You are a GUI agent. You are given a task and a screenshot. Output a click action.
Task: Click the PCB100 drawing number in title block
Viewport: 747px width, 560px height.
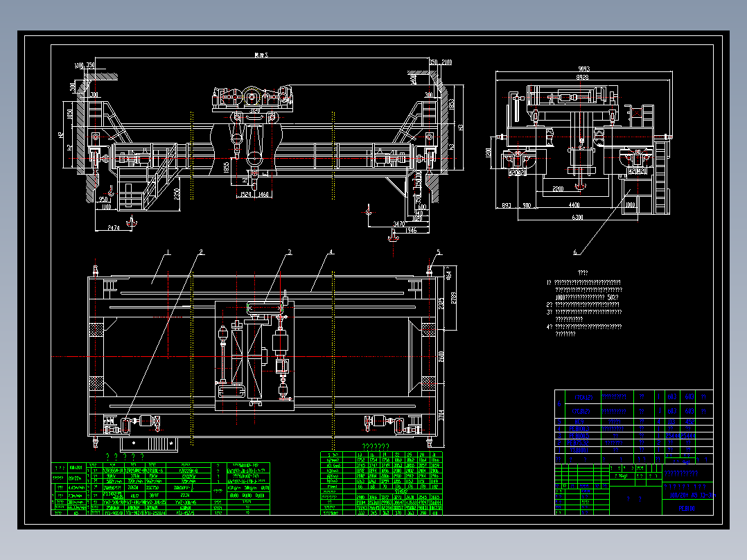point(687,509)
